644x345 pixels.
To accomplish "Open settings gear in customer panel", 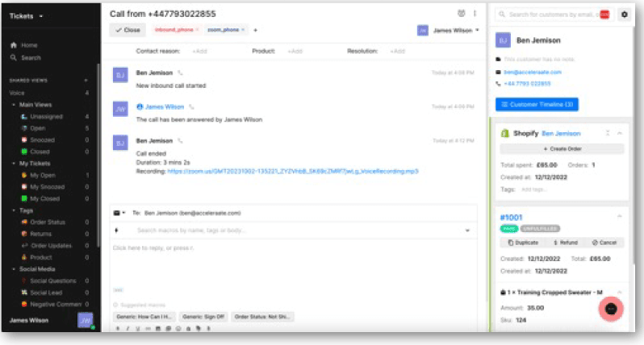I will pyautogui.click(x=625, y=15).
